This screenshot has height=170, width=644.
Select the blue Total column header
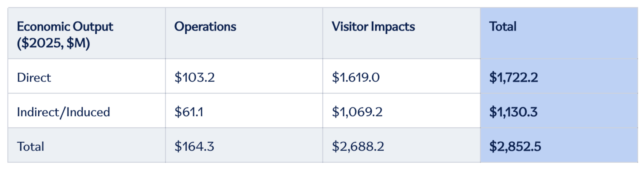[x=503, y=27]
